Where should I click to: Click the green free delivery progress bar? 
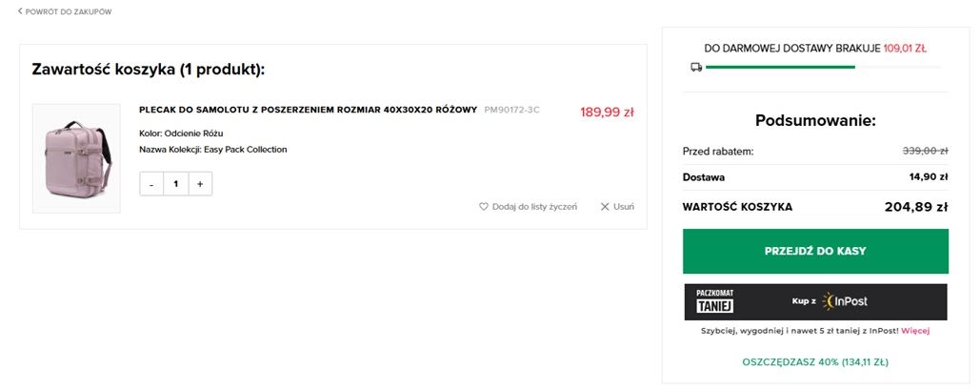click(780, 67)
